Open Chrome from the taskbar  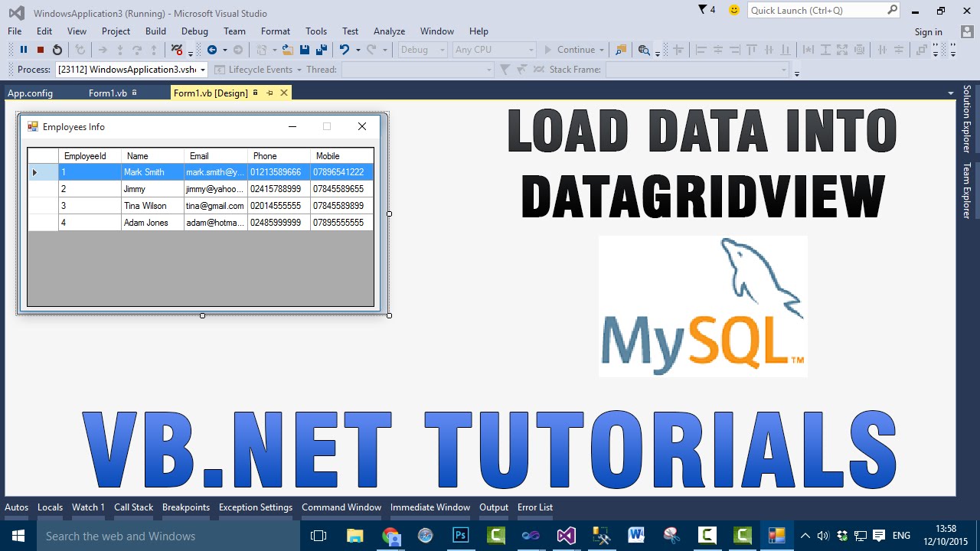[x=390, y=536]
